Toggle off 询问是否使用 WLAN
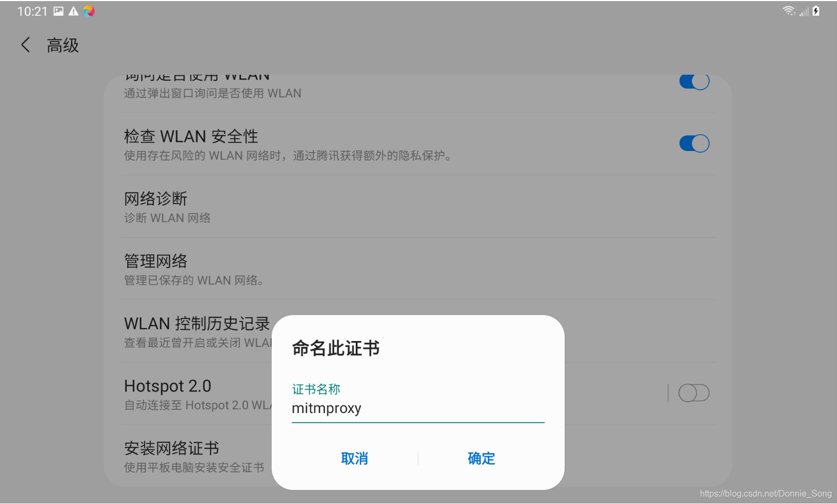Screen dimensions: 837x504 [694, 81]
